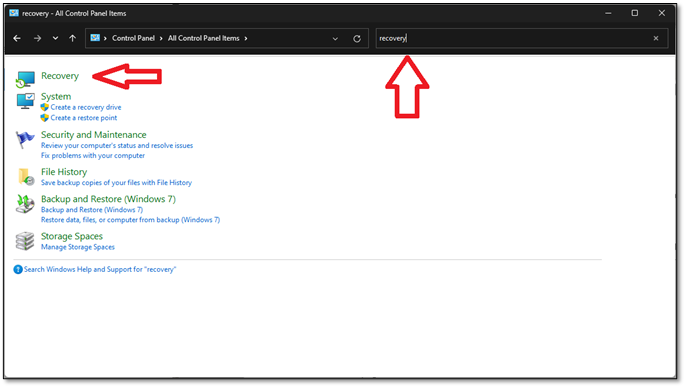Viewport: 686px width, 388px height.
Task: Click the help icon beside Search Windows Help
Action: 18,269
